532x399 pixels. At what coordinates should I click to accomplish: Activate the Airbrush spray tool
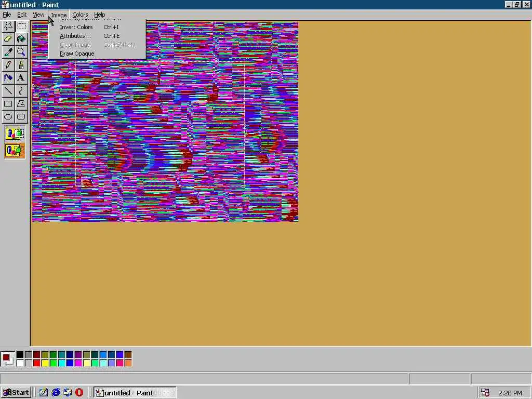point(8,78)
